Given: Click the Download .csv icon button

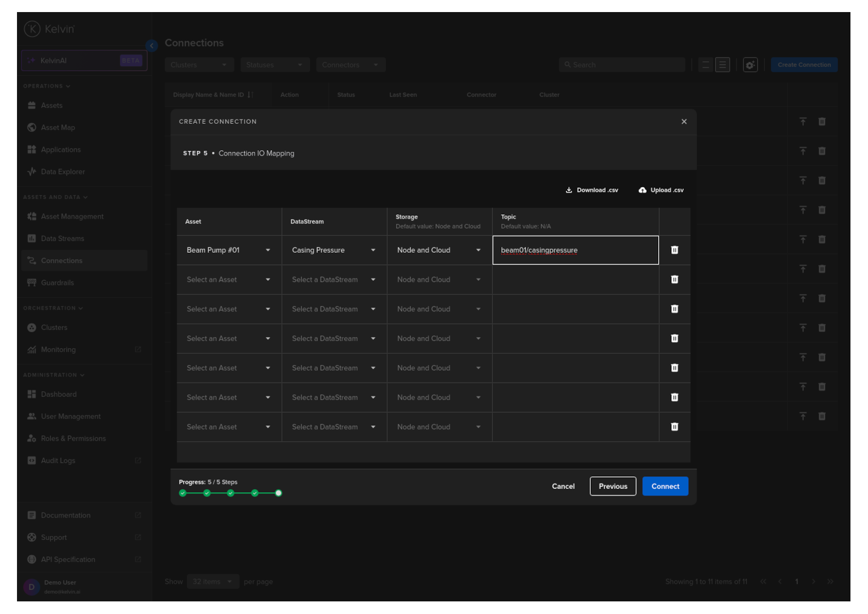Looking at the screenshot, I should coord(569,190).
